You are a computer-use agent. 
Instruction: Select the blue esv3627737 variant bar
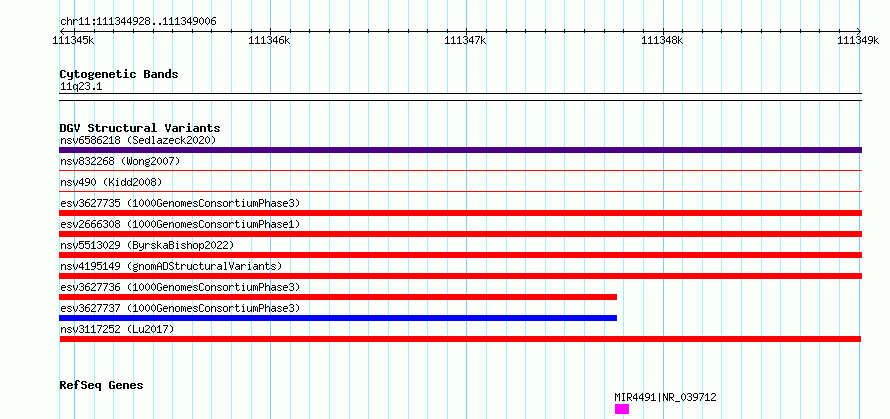point(338,318)
